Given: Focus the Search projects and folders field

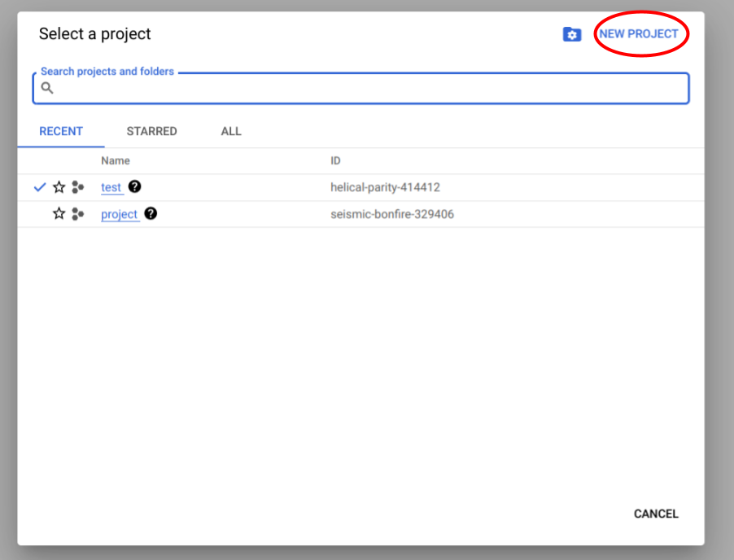Looking at the screenshot, I should (366, 89).
